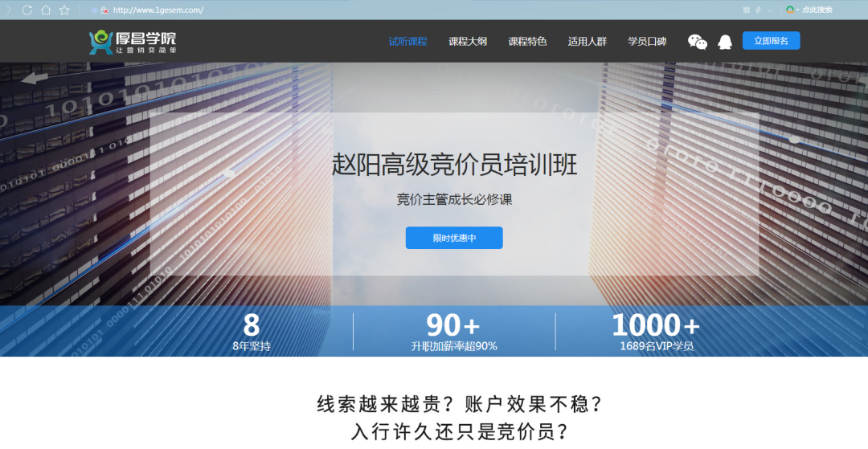Click the 1689名VIP学员 statistic
The height and width of the screenshot is (449, 868).
coord(657,346)
